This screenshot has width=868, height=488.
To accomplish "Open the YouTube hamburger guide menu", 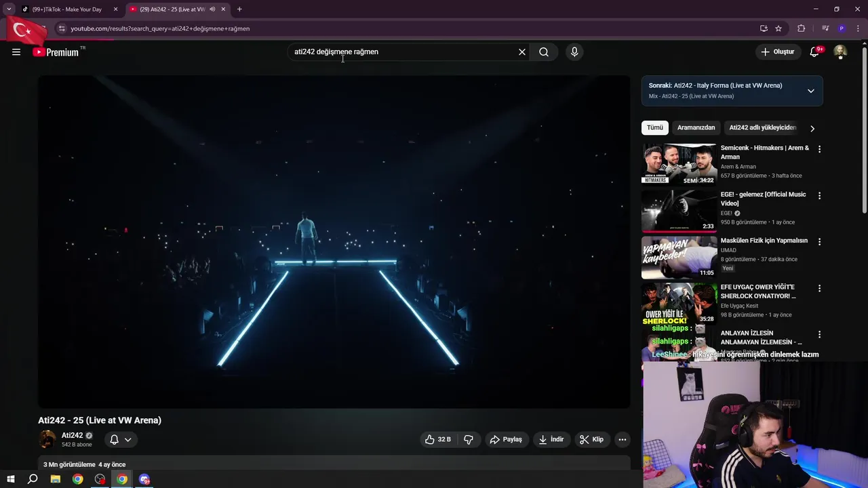I will [16, 52].
